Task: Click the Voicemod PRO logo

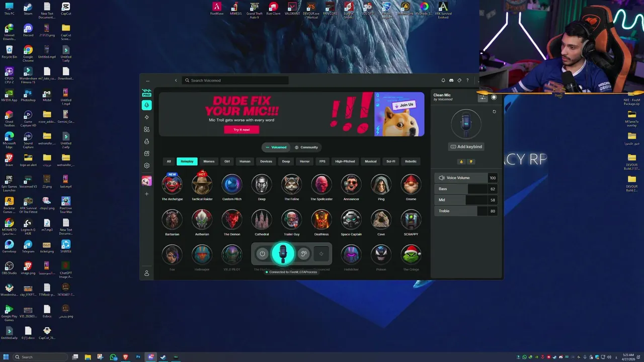Action: point(146,93)
